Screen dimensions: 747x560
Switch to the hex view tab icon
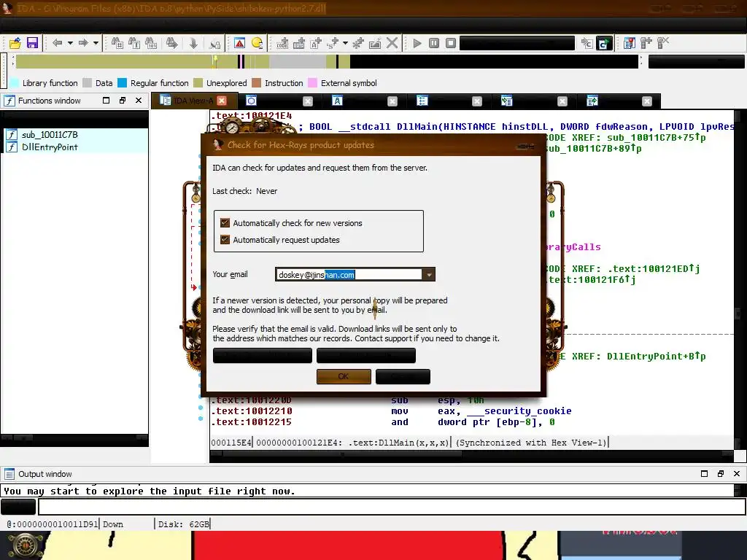pos(251,101)
